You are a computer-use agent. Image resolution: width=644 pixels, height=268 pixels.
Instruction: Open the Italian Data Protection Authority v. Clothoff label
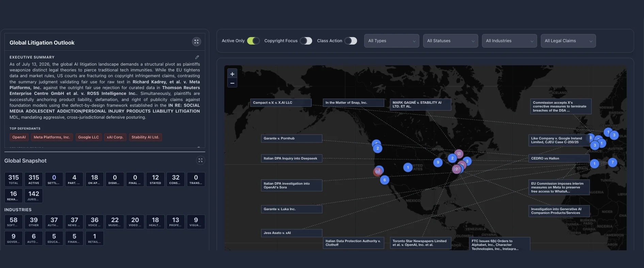pyautogui.click(x=353, y=243)
